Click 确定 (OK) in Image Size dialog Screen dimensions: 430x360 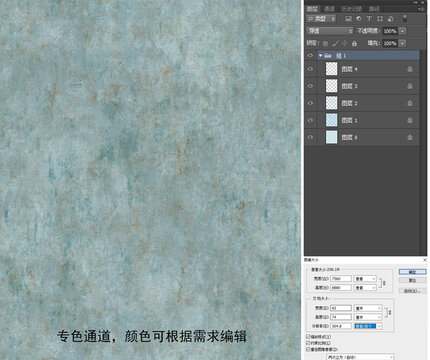pyautogui.click(x=413, y=272)
